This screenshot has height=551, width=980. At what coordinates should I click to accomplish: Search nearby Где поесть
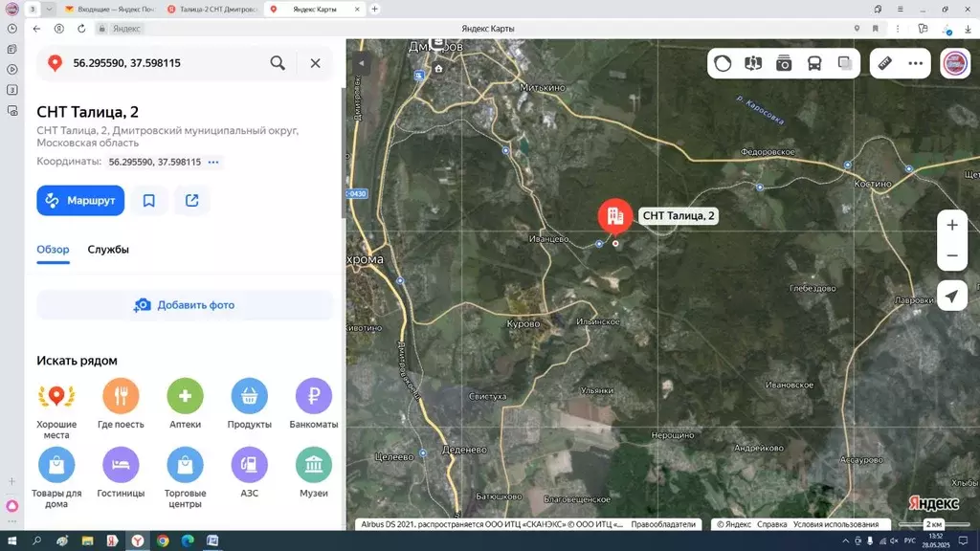point(121,404)
